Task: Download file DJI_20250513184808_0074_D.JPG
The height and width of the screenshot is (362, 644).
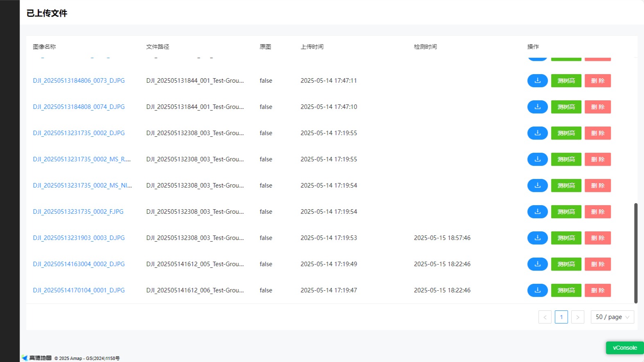Action: coord(537,107)
